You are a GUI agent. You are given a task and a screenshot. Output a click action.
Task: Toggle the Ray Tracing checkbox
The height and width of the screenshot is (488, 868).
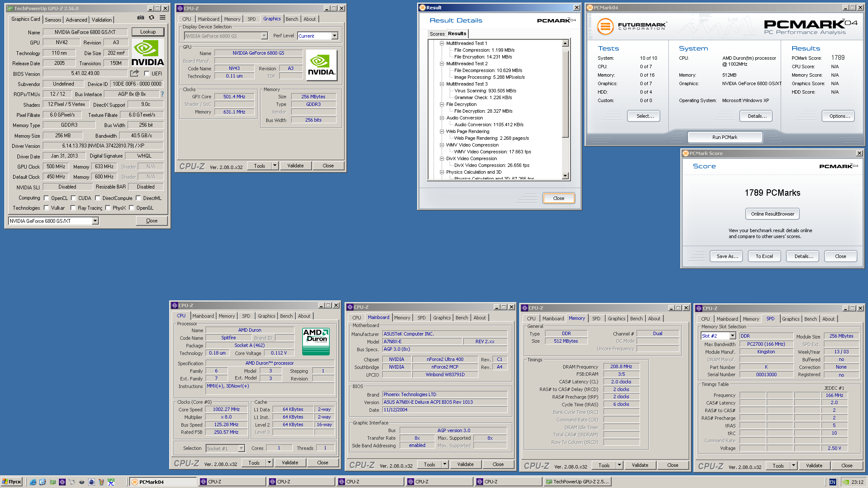(73, 208)
